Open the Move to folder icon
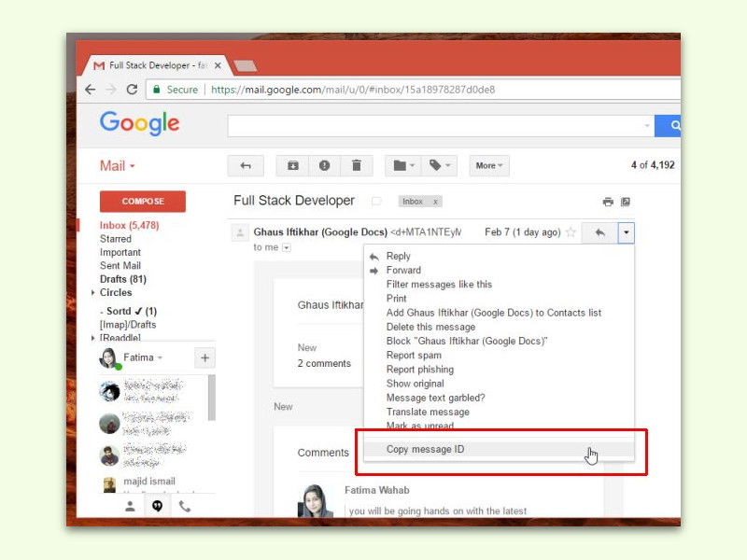Image resolution: width=747 pixels, height=560 pixels. (x=403, y=166)
